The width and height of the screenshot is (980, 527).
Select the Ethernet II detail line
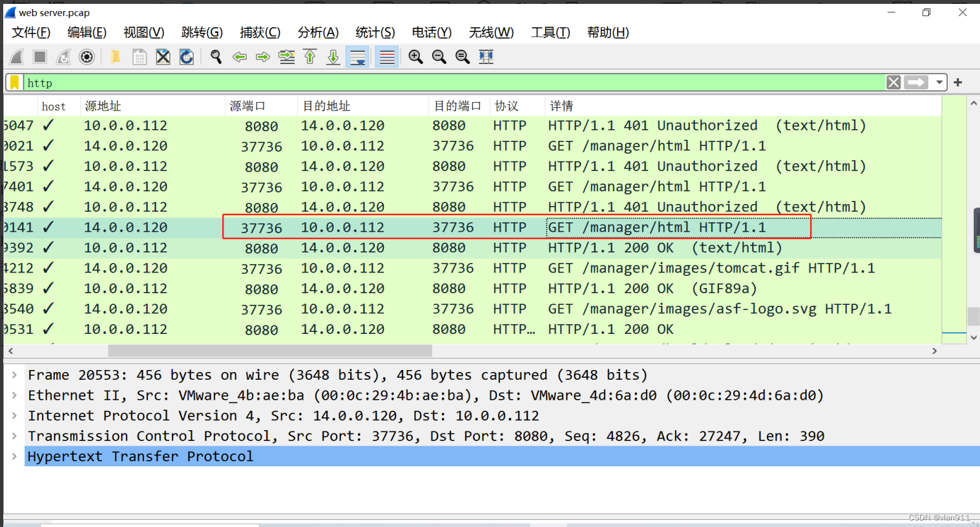pyautogui.click(x=502, y=395)
